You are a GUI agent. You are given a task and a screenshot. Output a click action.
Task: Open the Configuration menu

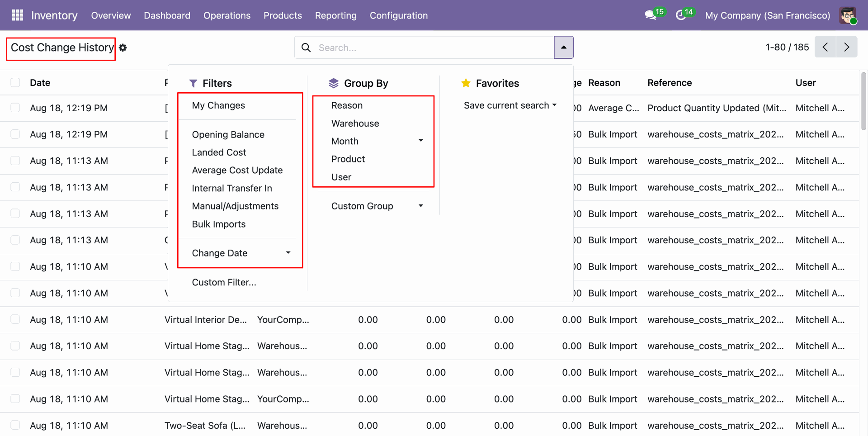pos(399,15)
